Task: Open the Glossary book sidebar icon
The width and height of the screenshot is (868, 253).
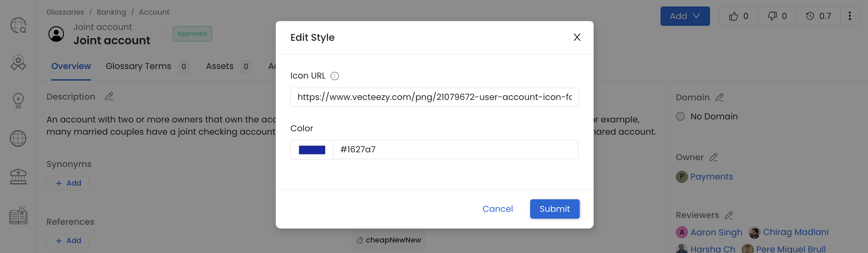Action: [x=18, y=215]
